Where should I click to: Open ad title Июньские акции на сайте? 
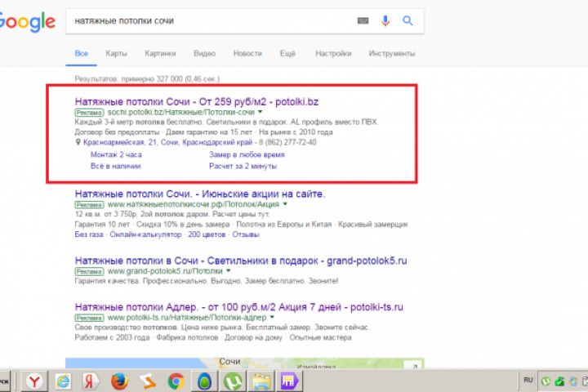tap(200, 194)
